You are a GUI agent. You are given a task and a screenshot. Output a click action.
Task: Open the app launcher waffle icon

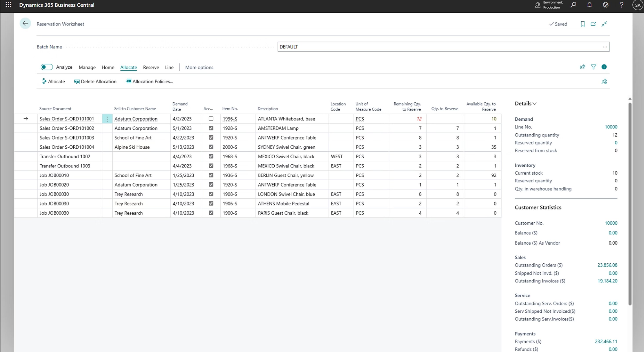point(8,5)
